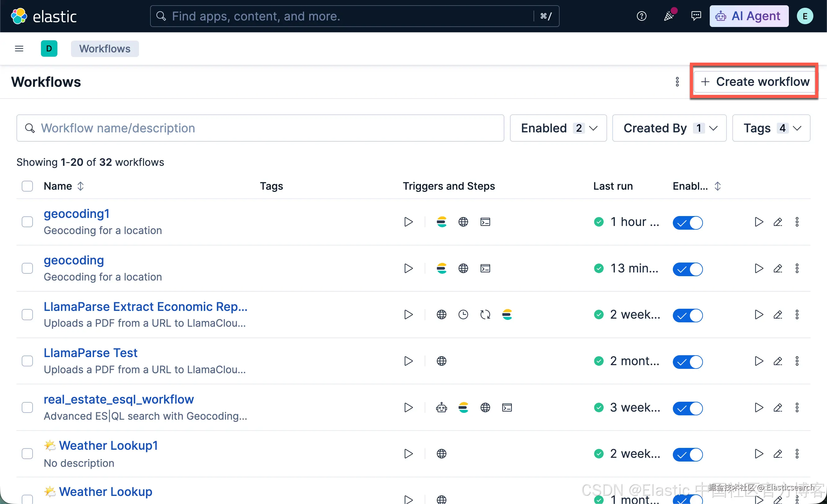
Task: Open the AI Agent panel
Action: (749, 16)
